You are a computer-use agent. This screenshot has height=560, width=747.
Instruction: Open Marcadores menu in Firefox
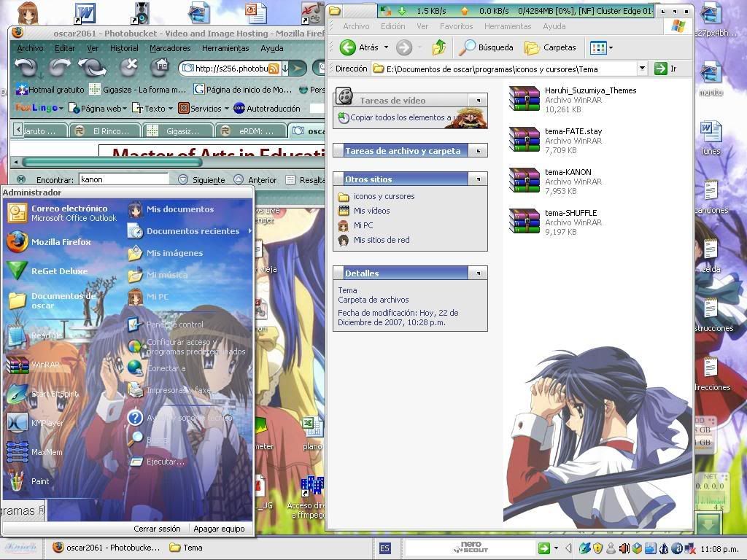point(170,48)
